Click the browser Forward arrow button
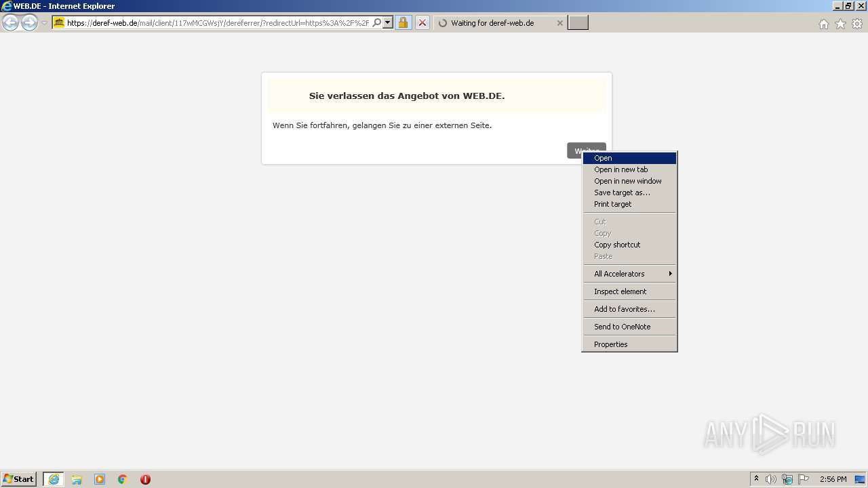Viewport: 868px width, 488px height. click(29, 23)
